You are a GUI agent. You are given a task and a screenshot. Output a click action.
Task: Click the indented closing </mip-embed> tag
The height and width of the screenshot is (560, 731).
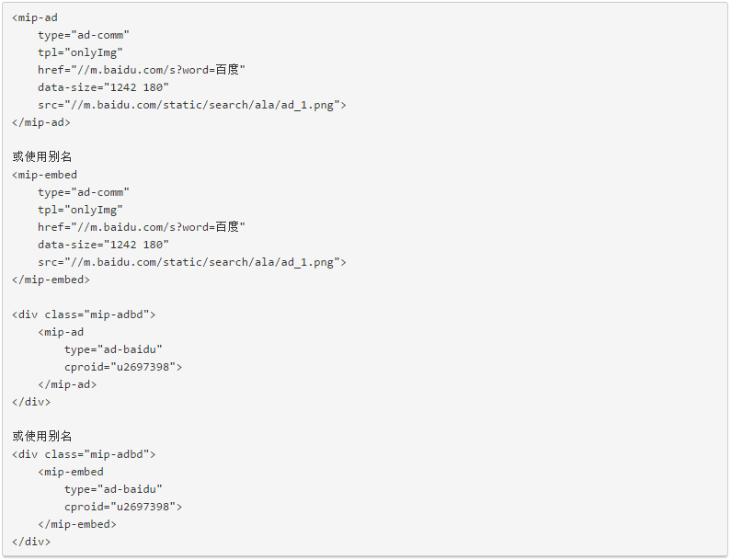tap(77, 524)
